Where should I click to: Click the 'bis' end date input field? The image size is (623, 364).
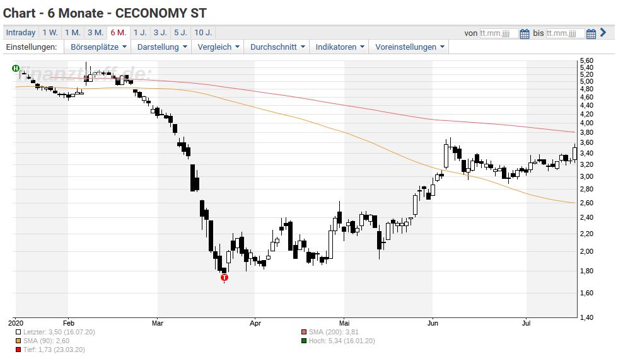pyautogui.click(x=565, y=33)
